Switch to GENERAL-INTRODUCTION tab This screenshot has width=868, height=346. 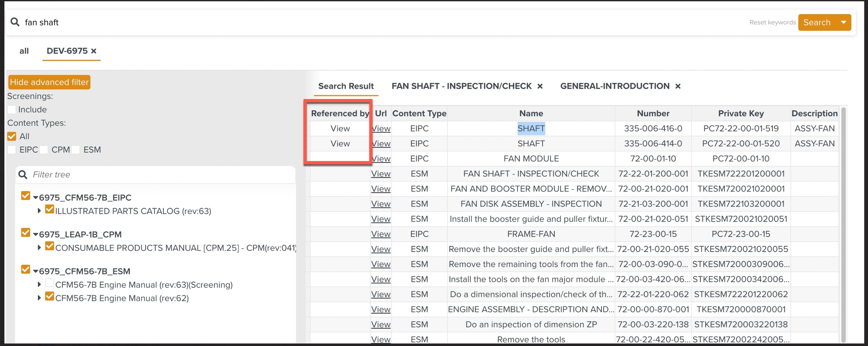pyautogui.click(x=615, y=86)
